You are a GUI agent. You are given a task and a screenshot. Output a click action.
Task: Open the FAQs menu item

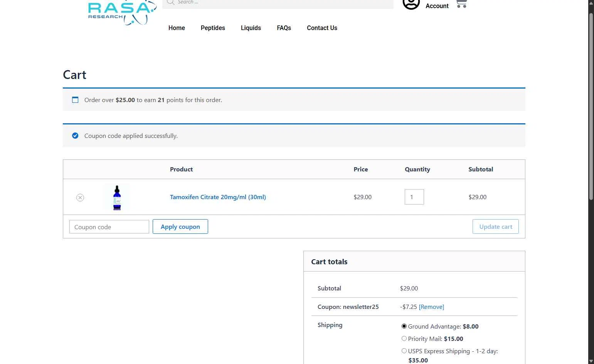[x=284, y=28]
